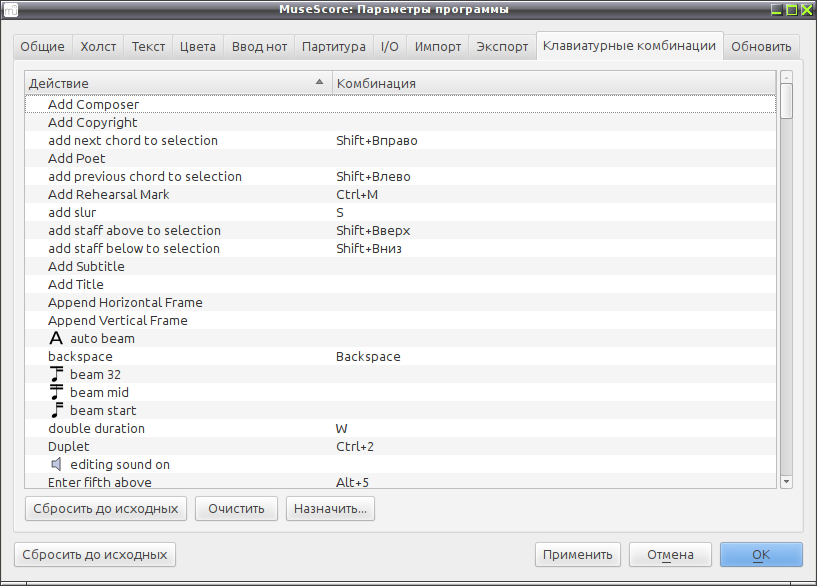Select the Клавиатурные комбинации tab
Viewport: 817px width, 586px height.
tap(629, 46)
